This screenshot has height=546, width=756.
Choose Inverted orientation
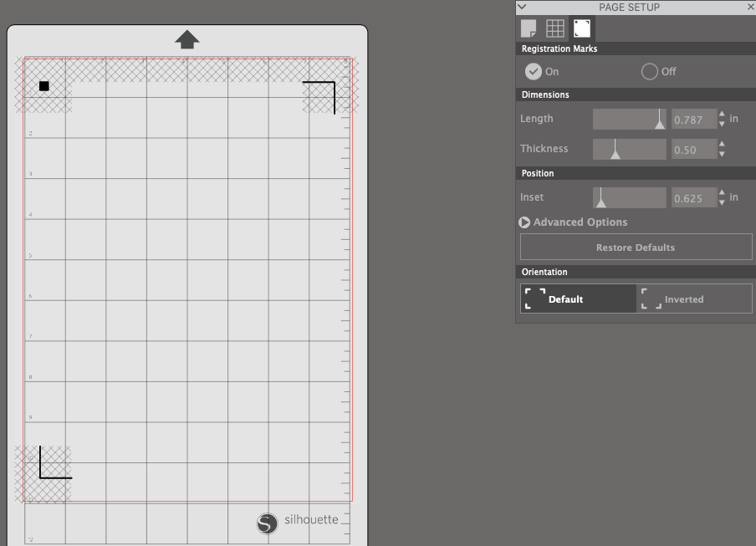pos(694,299)
